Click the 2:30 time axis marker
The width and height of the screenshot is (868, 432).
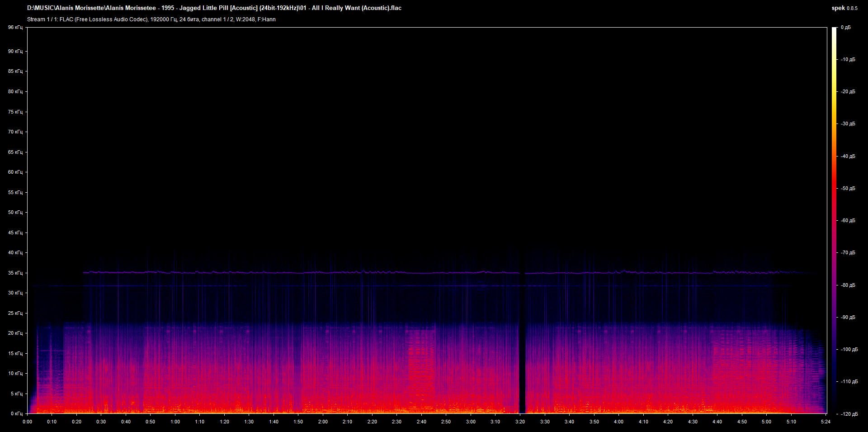click(396, 422)
